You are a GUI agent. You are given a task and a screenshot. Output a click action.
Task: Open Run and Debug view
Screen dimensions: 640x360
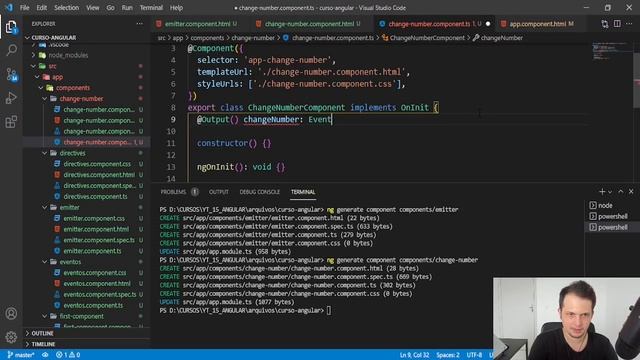(x=11, y=98)
